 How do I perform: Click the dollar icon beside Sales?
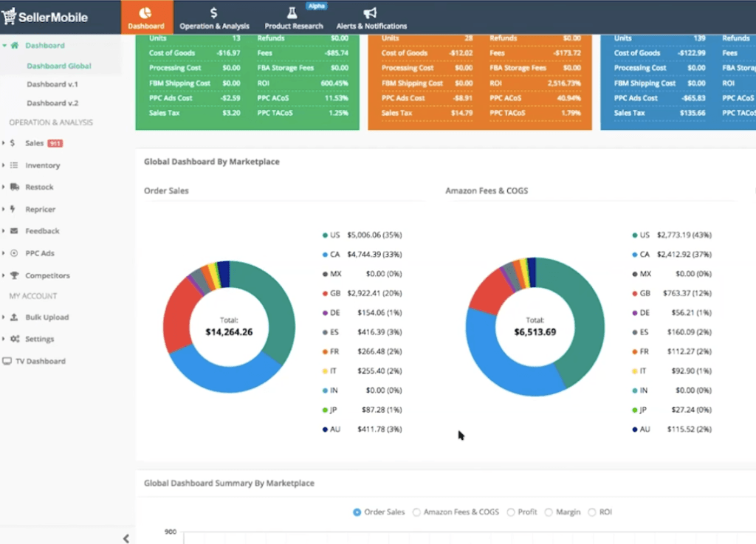13,143
